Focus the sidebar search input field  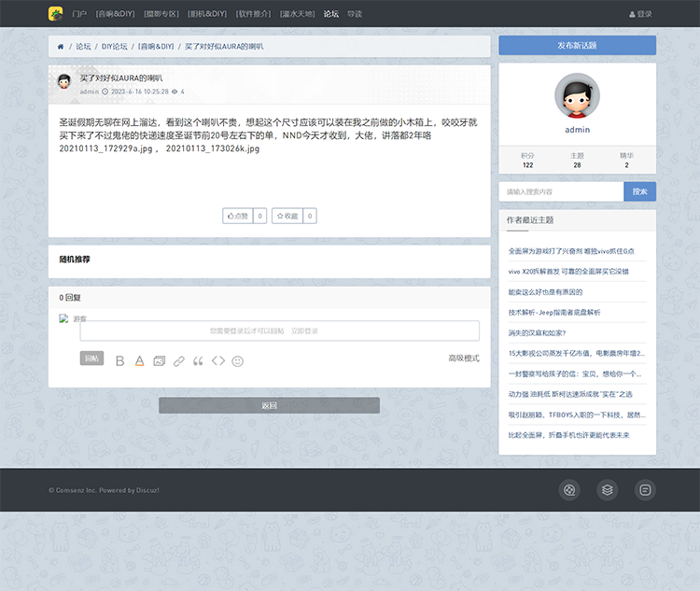click(x=561, y=191)
